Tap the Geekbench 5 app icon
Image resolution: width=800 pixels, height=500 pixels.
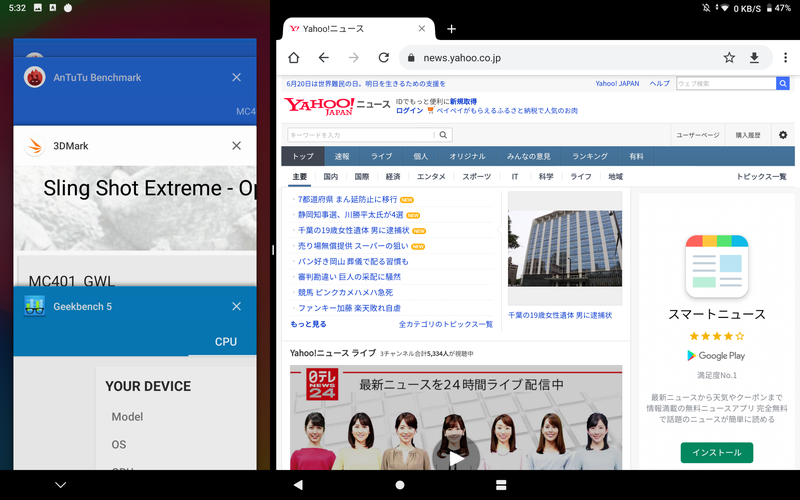[x=35, y=306]
